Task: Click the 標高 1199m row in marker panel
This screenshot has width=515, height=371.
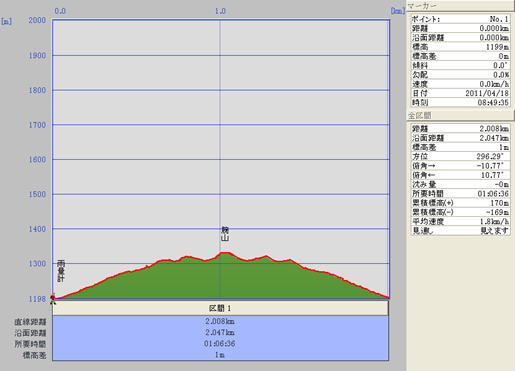Action: (460, 47)
